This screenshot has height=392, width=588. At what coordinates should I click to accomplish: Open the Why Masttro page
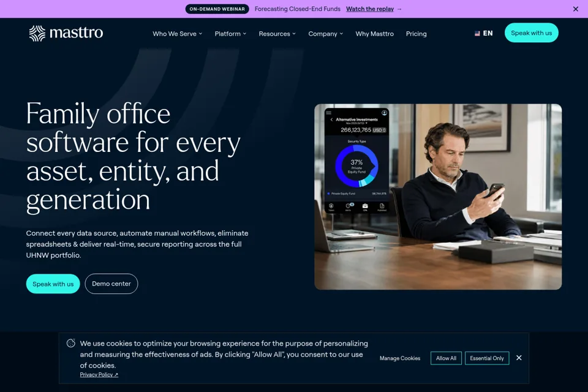375,34
